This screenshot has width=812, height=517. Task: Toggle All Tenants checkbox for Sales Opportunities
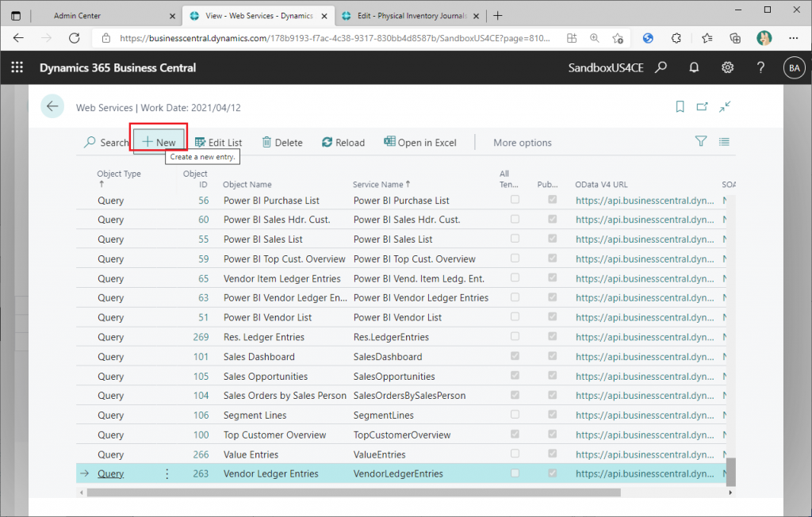515,375
